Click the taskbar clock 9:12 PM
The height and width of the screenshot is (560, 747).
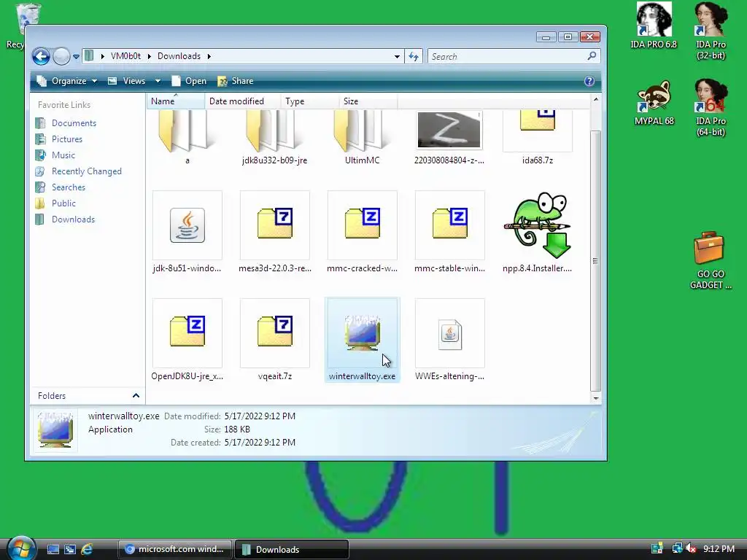(x=719, y=549)
